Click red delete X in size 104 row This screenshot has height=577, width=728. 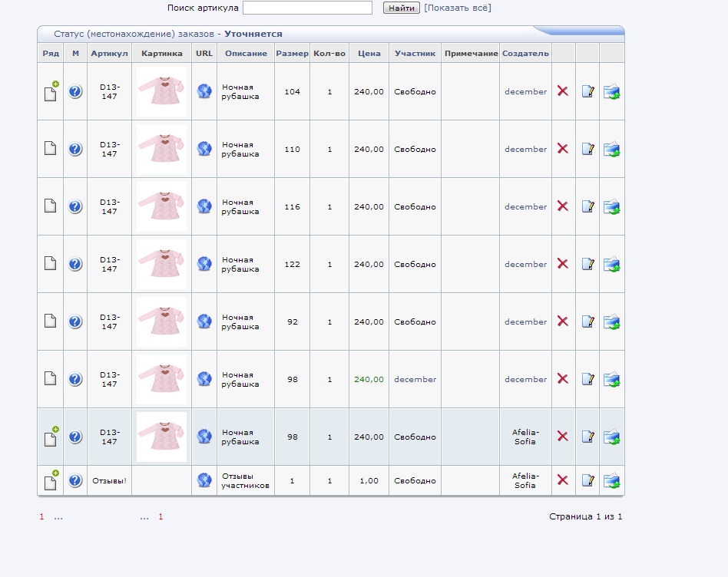point(562,91)
